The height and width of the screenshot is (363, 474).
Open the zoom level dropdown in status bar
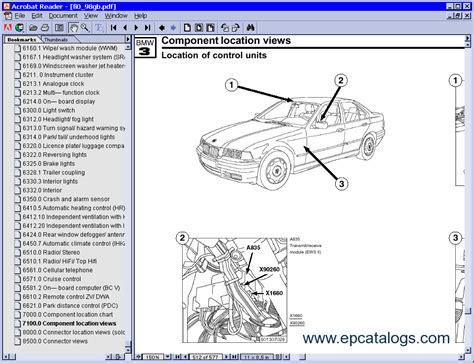tap(168, 357)
